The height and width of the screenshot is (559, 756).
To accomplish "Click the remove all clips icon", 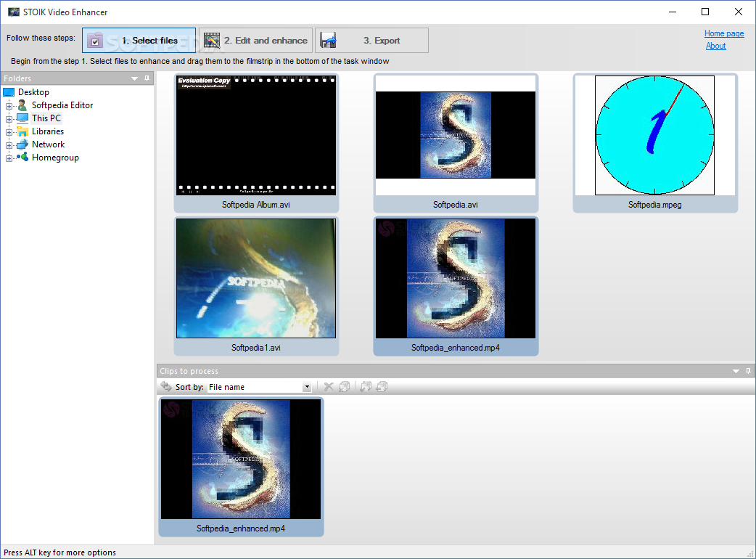I will [x=344, y=386].
